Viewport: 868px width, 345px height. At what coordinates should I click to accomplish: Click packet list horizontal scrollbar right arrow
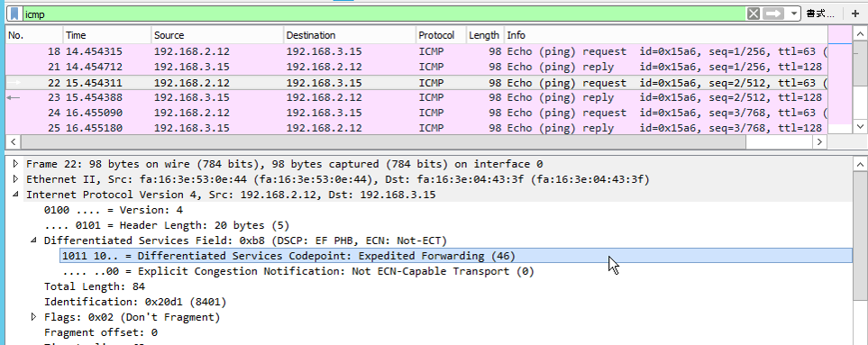pyautogui.click(x=820, y=142)
